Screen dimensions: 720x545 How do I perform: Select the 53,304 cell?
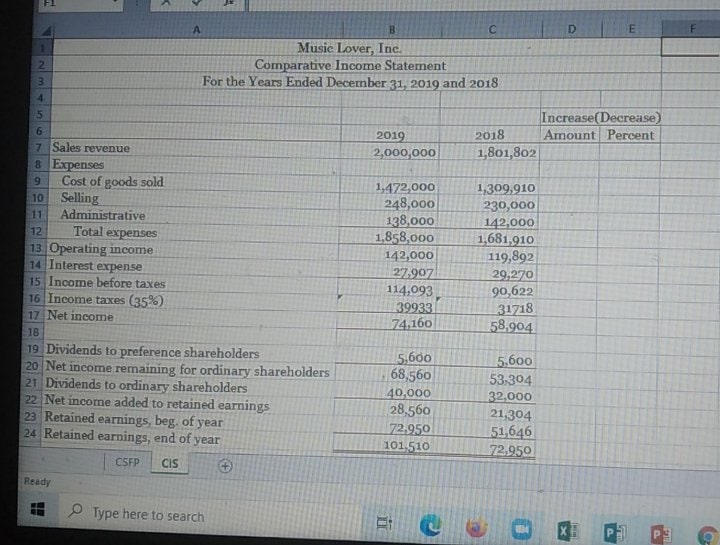point(510,380)
